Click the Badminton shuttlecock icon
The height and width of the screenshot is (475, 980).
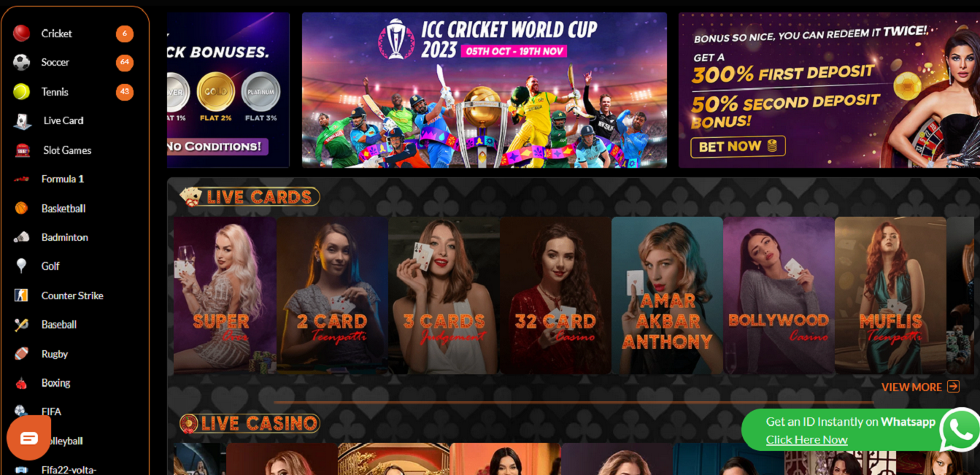pos(22,237)
